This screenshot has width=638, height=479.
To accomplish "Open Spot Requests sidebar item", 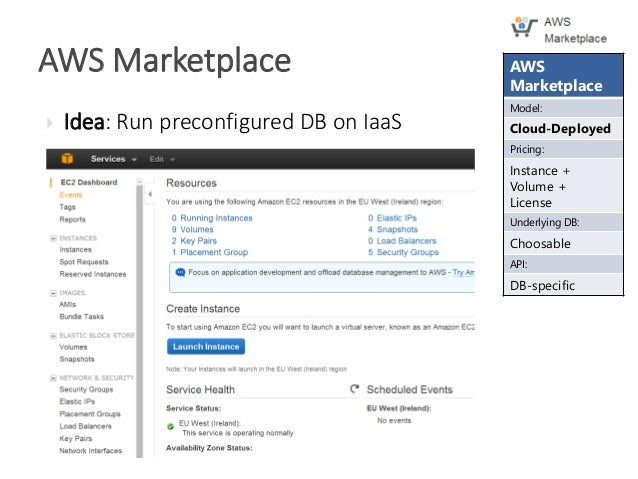I will [84, 262].
